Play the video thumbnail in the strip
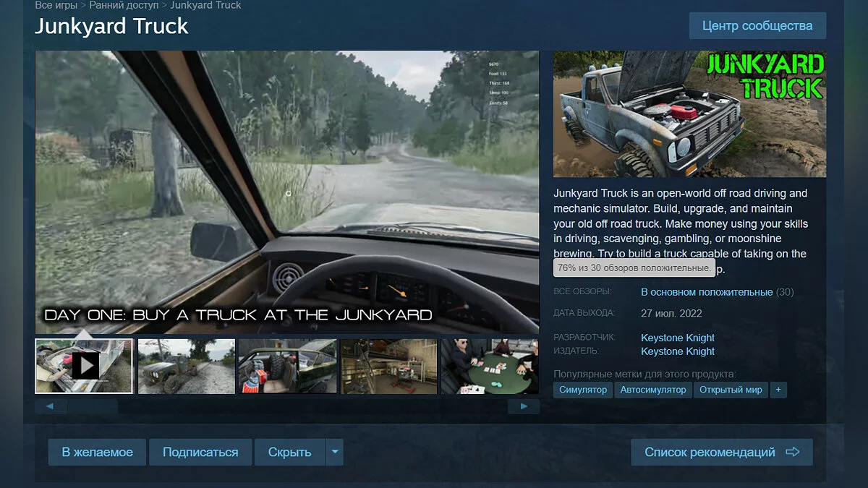Screen dimensions: 868x488 (x=85, y=366)
